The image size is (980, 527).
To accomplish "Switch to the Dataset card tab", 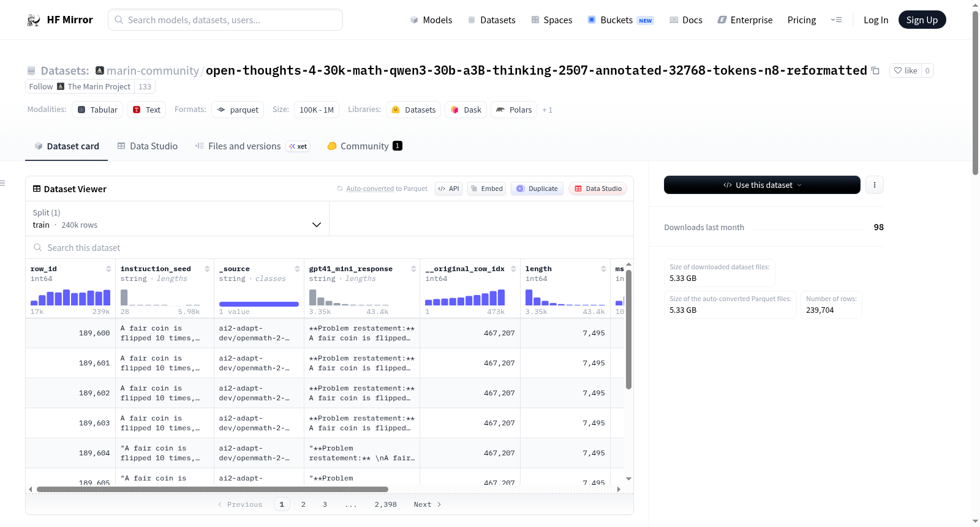I will [66, 146].
